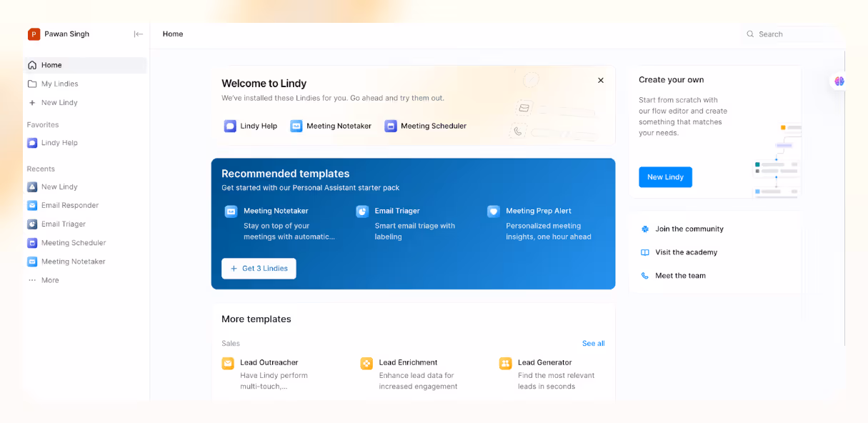Click the page's vertical scrollbar

pyautogui.click(x=845, y=199)
